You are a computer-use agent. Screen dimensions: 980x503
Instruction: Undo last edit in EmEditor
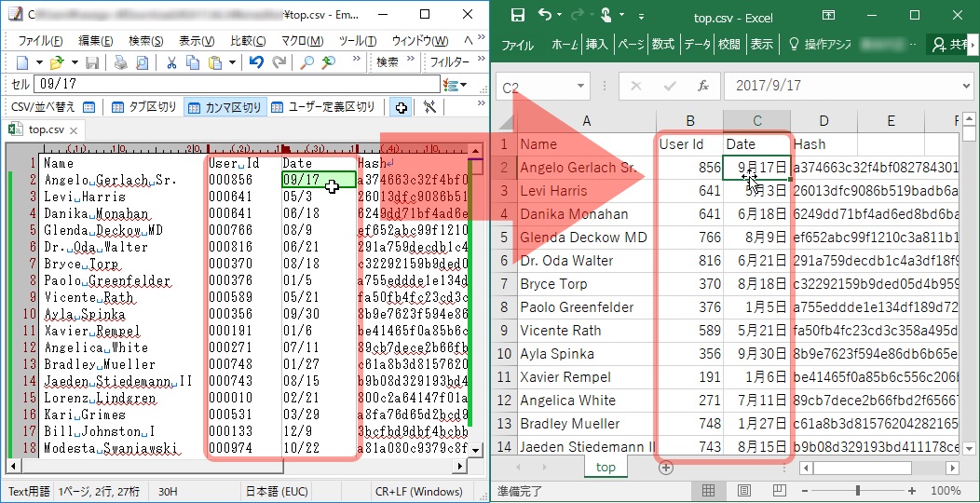pos(255,62)
